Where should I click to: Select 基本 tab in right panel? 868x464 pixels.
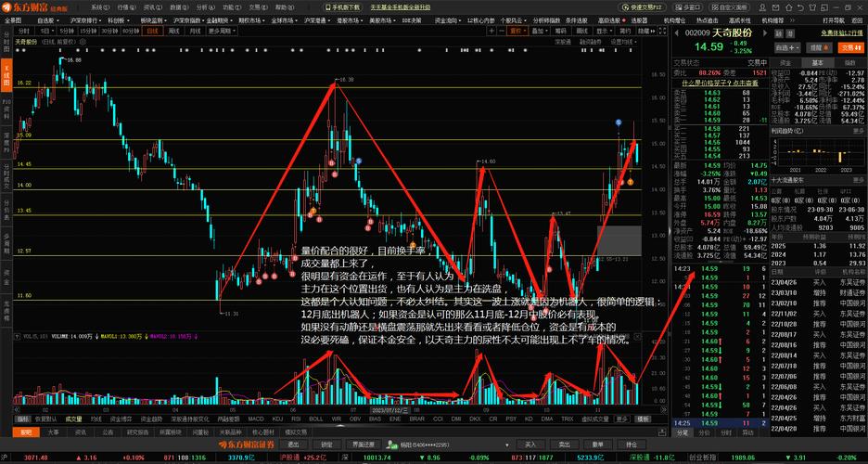tap(817, 63)
